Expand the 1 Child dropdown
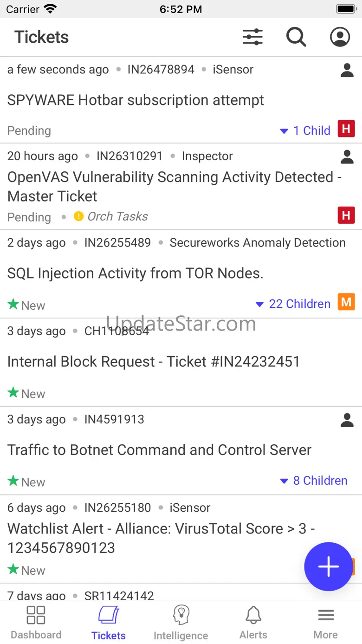Screen dimensions: 362x644 [x=306, y=131]
